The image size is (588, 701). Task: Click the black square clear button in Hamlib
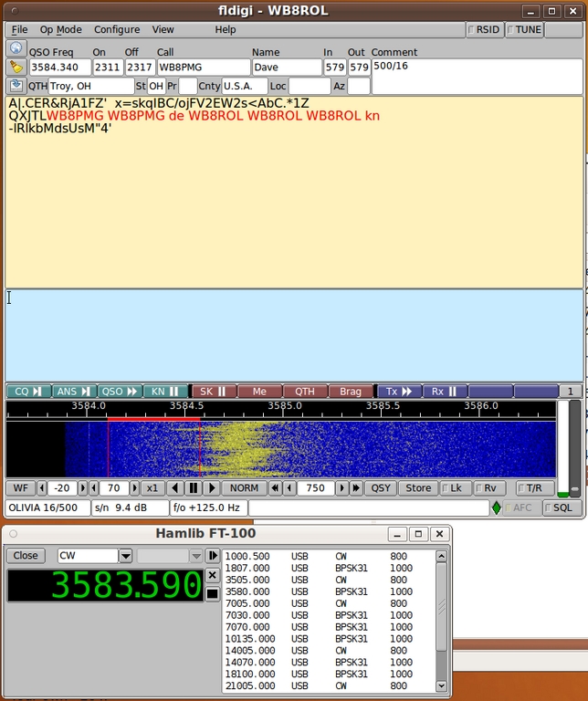[212, 594]
